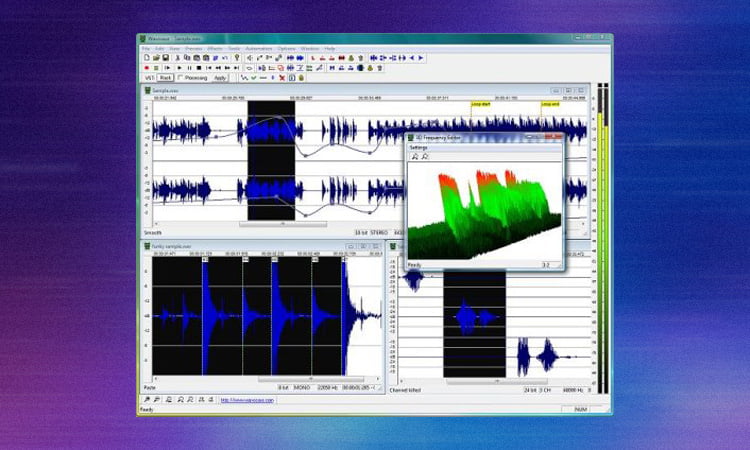
Task: Click the Pause button in transport toolbar
Action: [x=189, y=68]
